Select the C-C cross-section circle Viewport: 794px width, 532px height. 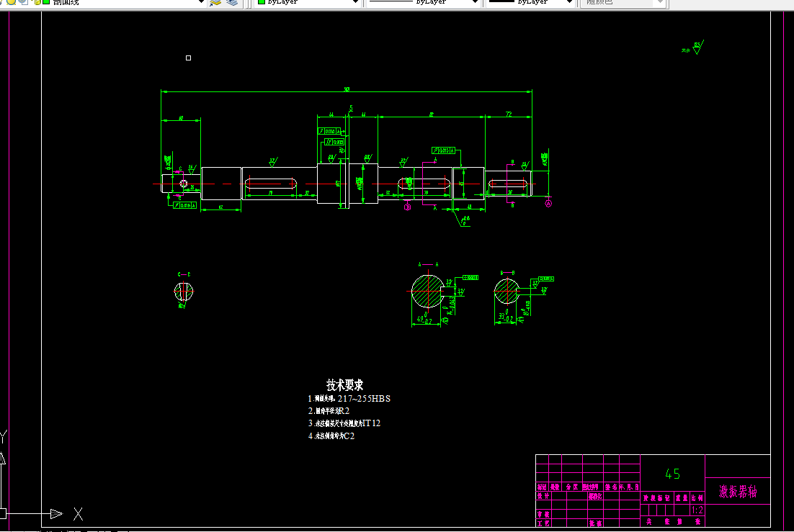coord(183,292)
